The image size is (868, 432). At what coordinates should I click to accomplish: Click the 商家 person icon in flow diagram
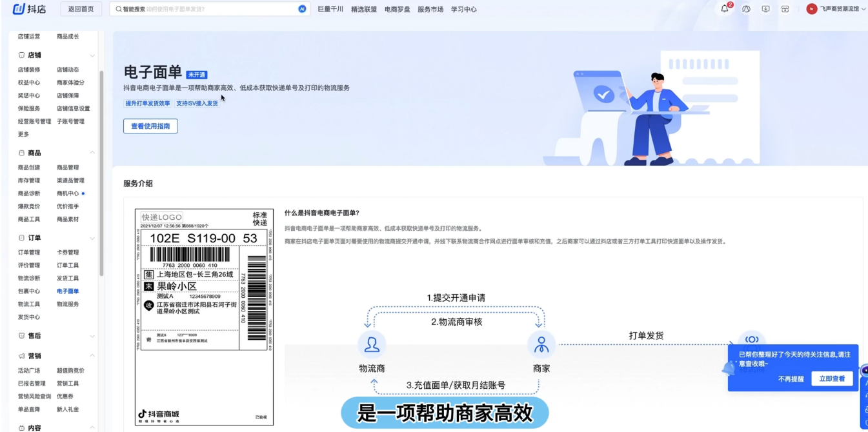(541, 345)
